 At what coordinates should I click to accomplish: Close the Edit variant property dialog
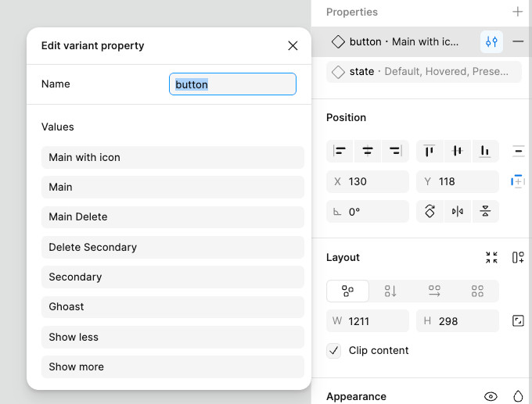point(293,45)
